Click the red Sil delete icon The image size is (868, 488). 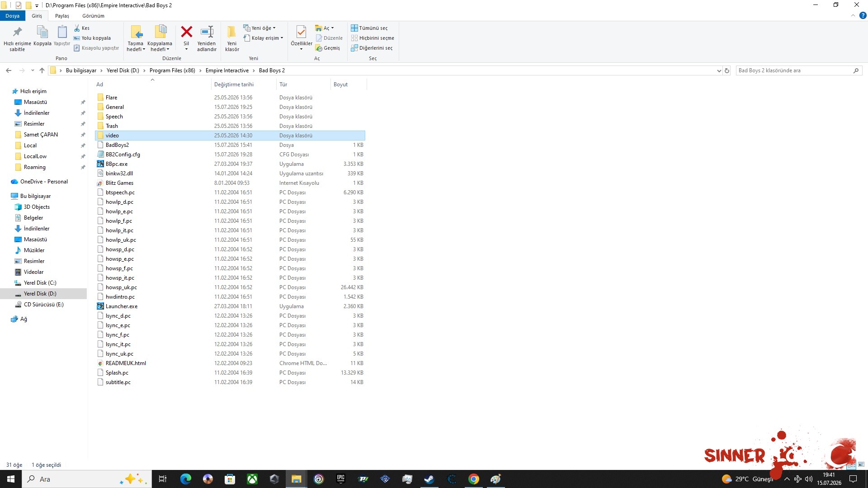pyautogui.click(x=186, y=32)
